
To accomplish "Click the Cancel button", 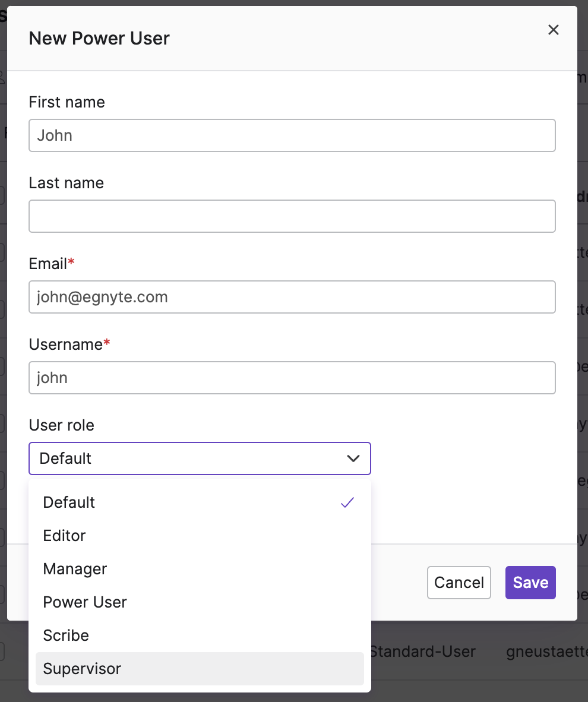I will pos(459,583).
